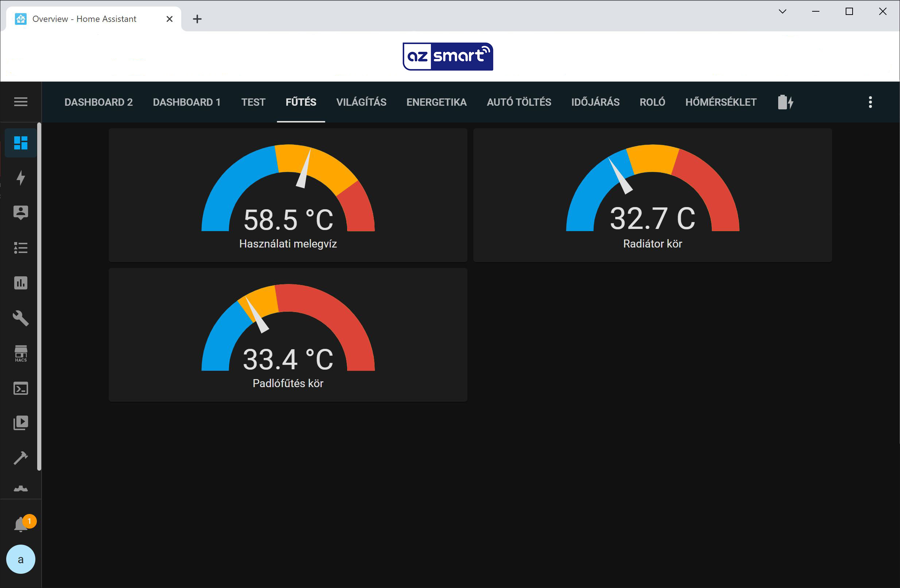Open the Overview dashboard sidebar icon
900x588 pixels.
pyautogui.click(x=21, y=143)
